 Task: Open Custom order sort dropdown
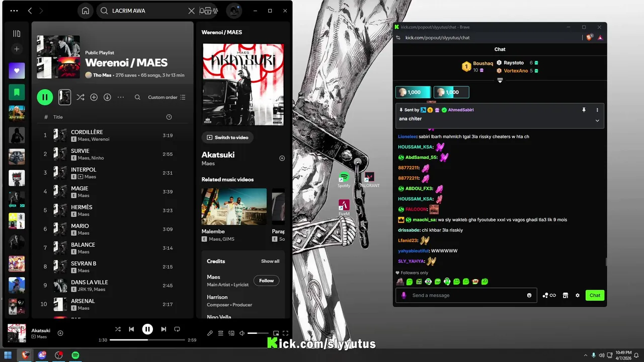(x=167, y=97)
